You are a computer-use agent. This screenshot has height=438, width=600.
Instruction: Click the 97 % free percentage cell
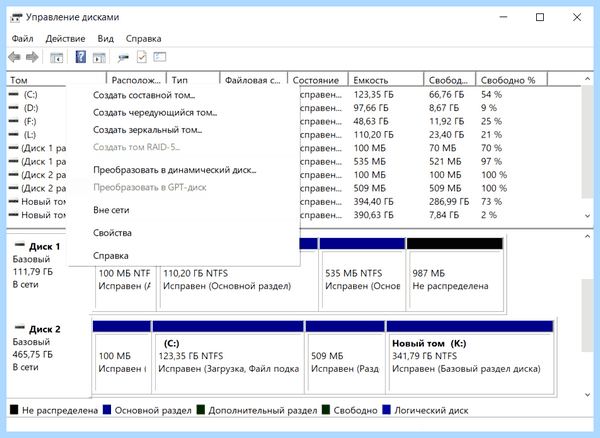pos(491,161)
